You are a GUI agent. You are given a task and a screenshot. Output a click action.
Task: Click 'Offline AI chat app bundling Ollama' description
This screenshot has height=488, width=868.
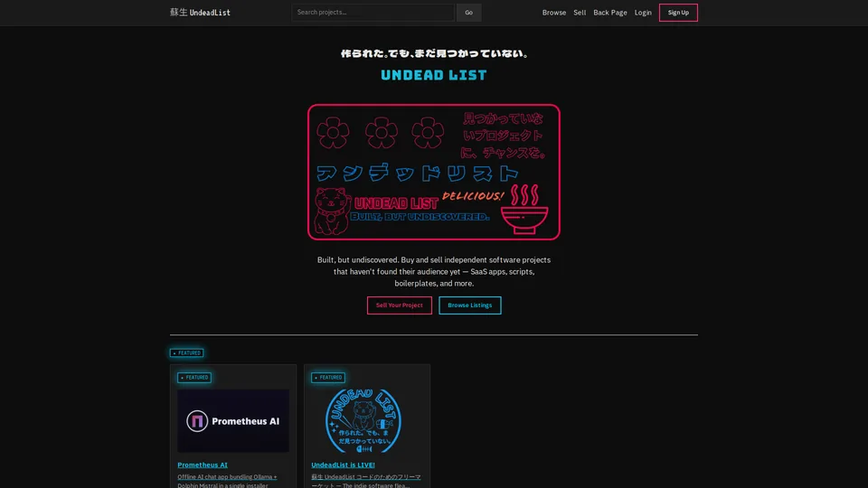click(x=227, y=481)
